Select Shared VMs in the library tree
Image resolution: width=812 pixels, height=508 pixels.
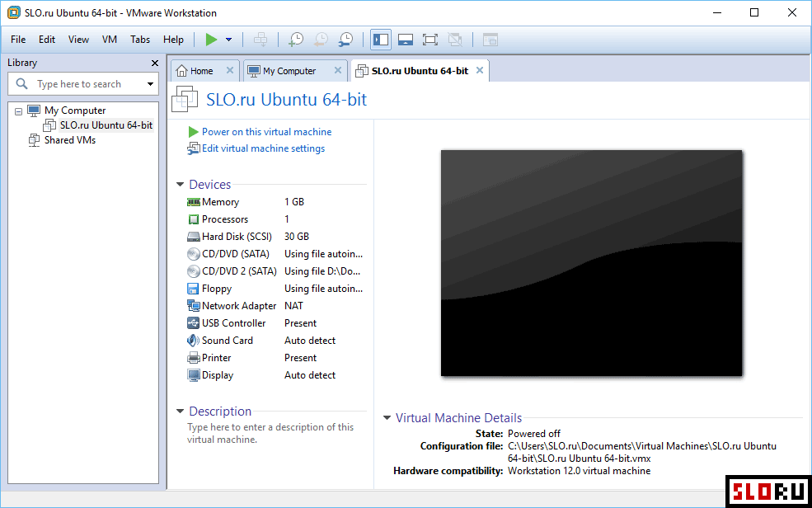pyautogui.click(x=70, y=140)
